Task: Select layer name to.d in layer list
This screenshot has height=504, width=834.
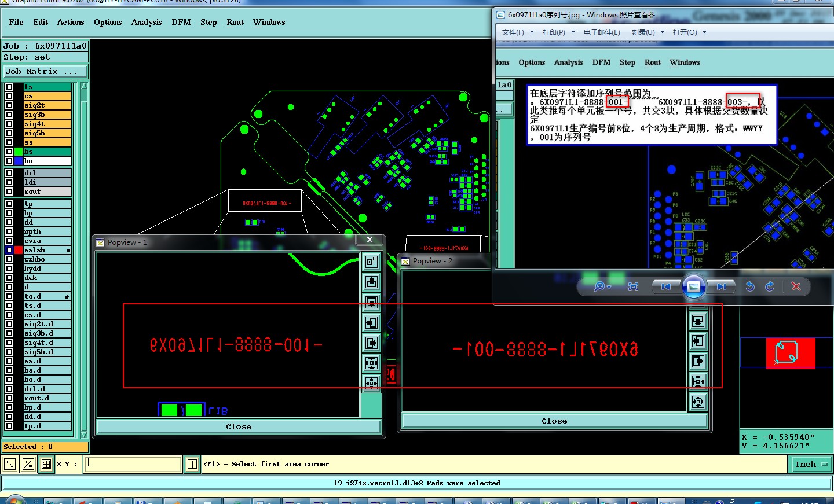Action: click(x=47, y=296)
